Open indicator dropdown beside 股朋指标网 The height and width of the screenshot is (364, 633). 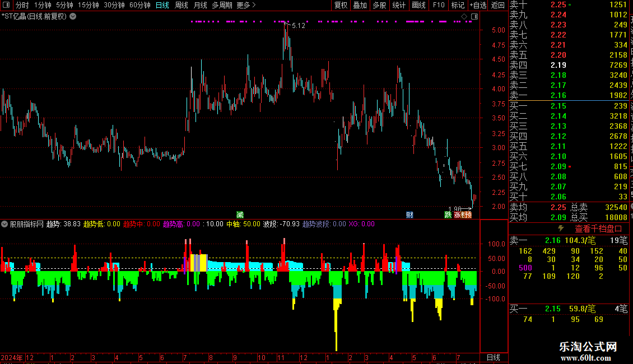[4, 224]
